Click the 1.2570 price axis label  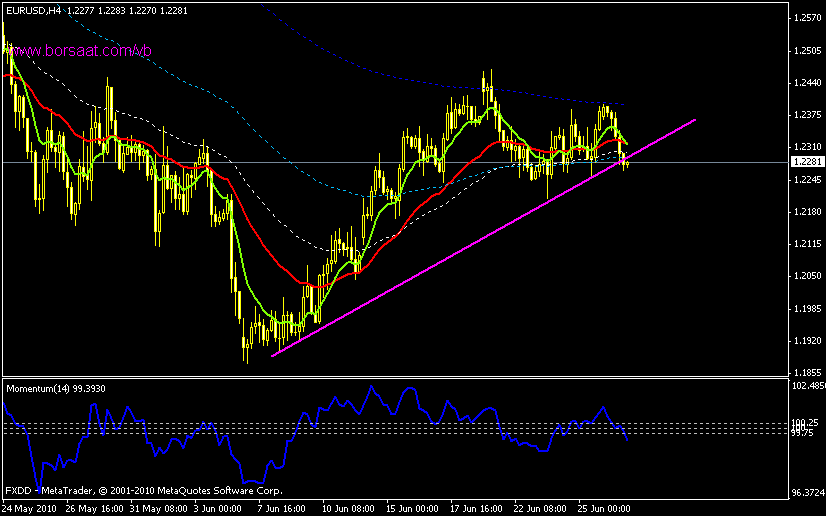pyautogui.click(x=806, y=18)
